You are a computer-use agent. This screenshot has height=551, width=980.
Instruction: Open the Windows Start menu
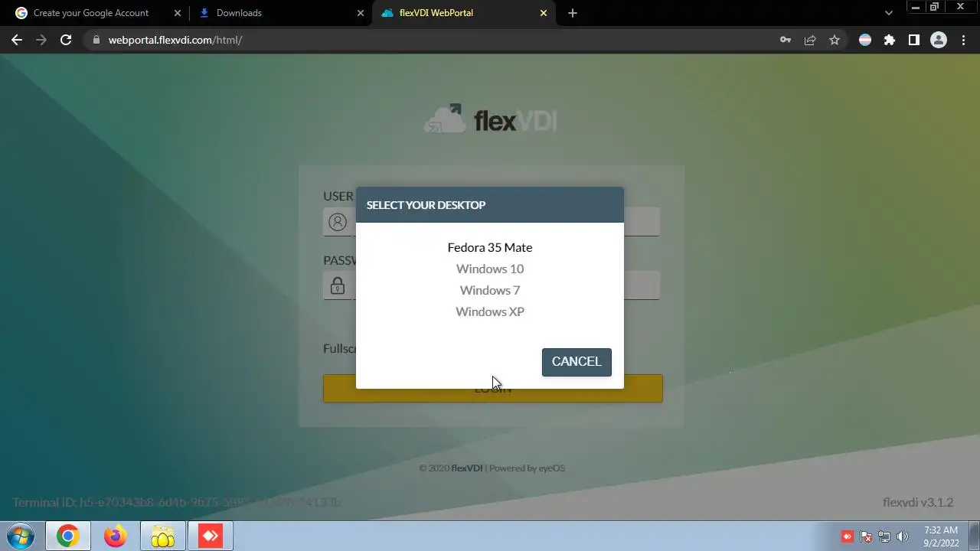coord(21,536)
